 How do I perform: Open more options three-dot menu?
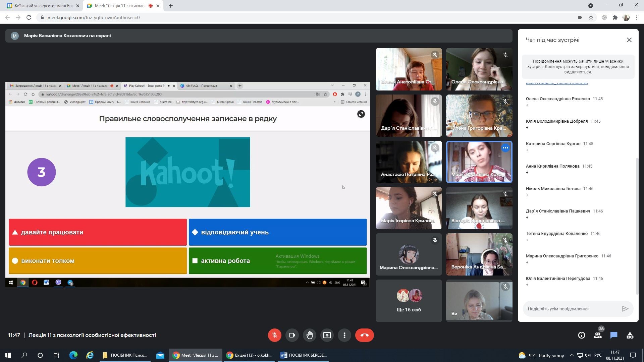pos(344,335)
